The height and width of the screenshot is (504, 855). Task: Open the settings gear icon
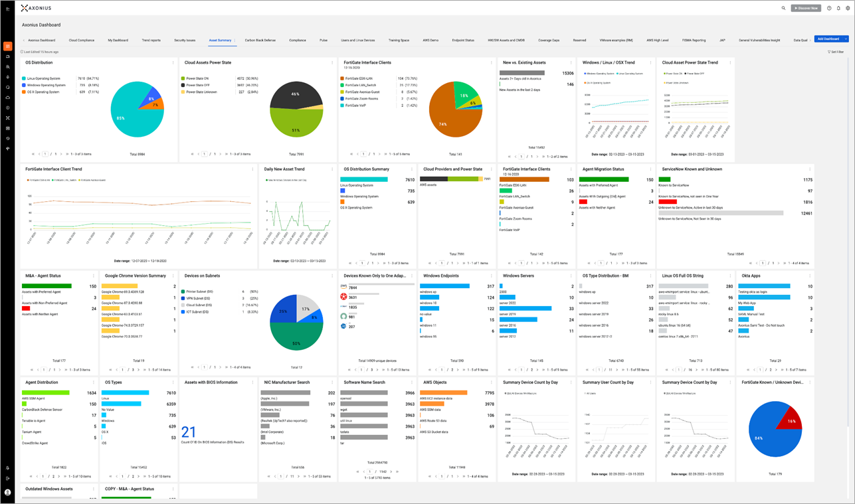coord(848,8)
